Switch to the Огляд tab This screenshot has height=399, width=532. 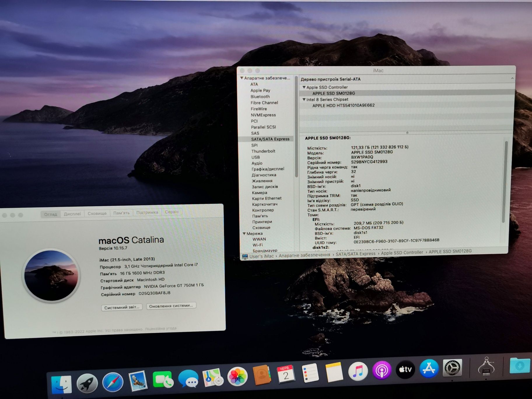51,214
